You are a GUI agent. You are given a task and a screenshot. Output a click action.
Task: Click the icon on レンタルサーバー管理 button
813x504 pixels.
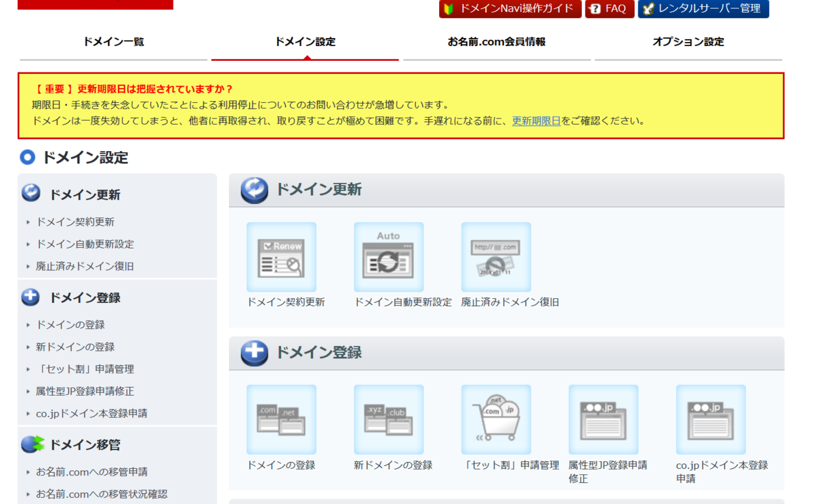coord(648,9)
